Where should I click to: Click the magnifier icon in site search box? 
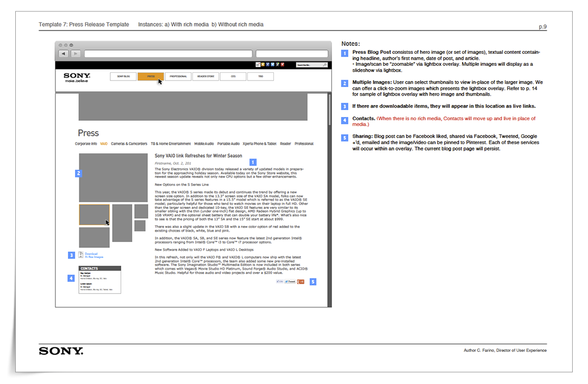325,65
